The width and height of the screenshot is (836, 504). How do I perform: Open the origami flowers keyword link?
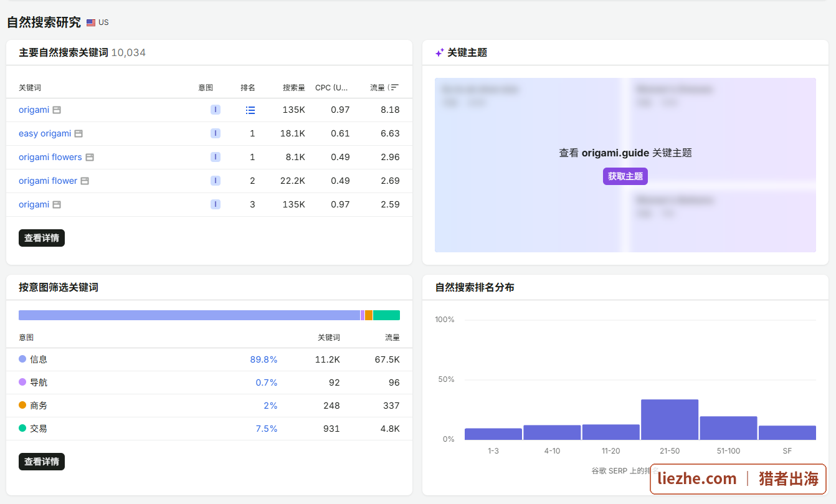[50, 157]
